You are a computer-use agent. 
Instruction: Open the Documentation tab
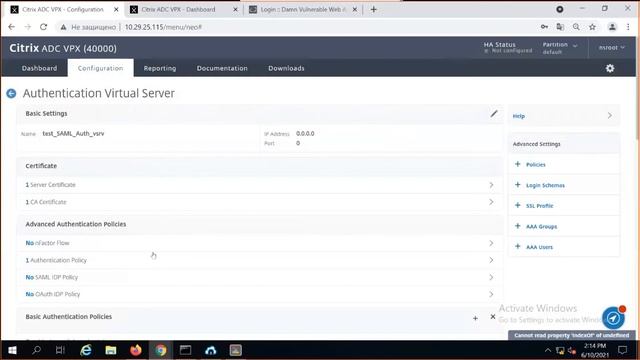coord(222,68)
